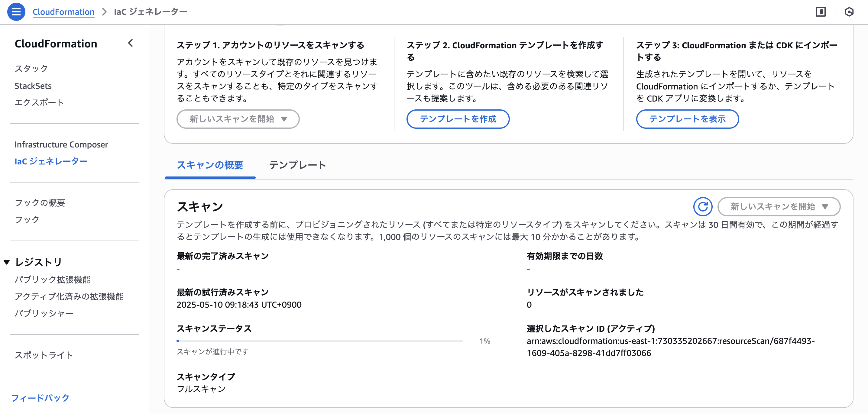Open StackSets in the sidebar
The width and height of the screenshot is (868, 414).
33,86
